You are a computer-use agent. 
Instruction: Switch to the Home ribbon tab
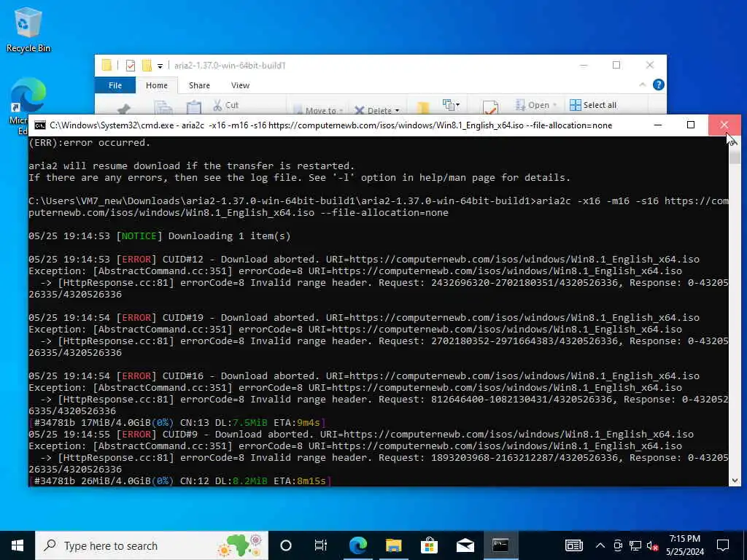click(157, 85)
